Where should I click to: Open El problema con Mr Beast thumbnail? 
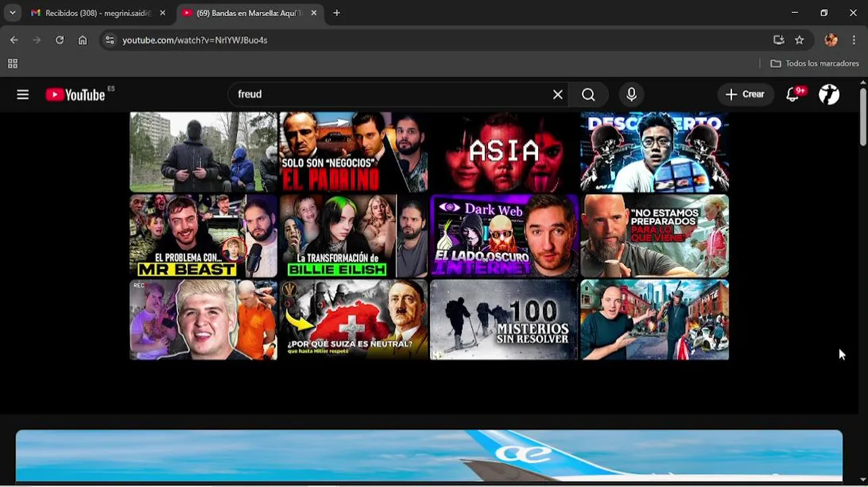(203, 236)
